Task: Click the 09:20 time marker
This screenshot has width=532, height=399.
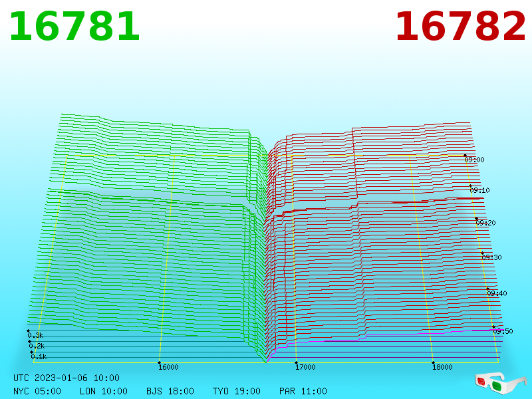Action: point(486,223)
